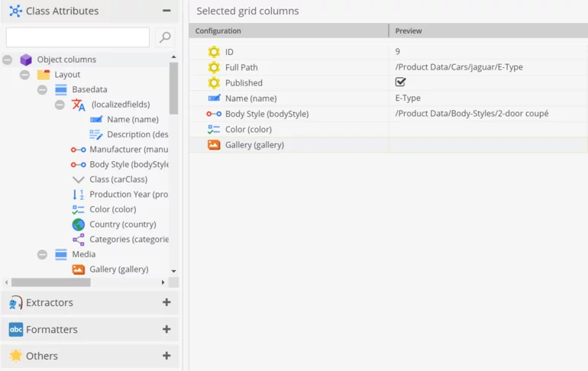
Task: Click the Media panel icon
Action: click(61, 254)
